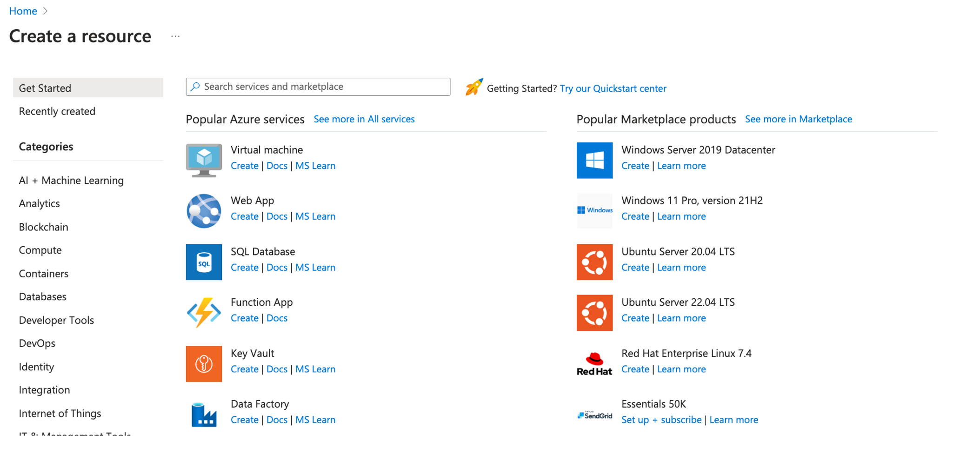Click the SendGrid logo icon
The image size is (980, 457).
click(x=594, y=415)
